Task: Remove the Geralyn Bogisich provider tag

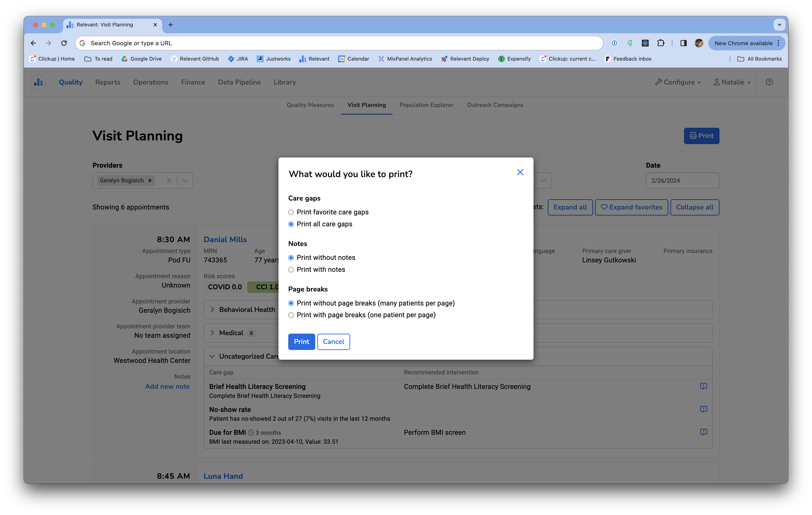Action: point(150,180)
